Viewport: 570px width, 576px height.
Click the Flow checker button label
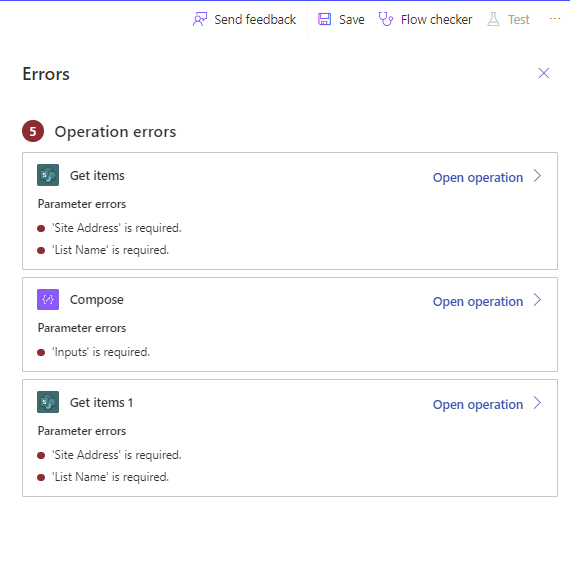point(436,19)
